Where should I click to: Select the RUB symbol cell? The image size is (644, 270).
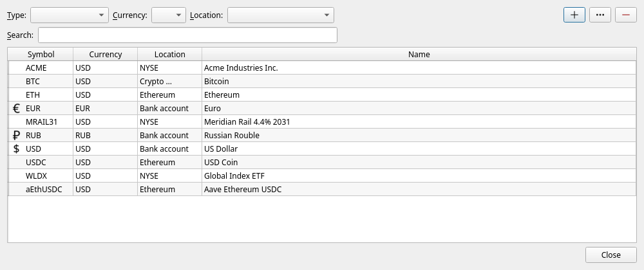(41, 135)
